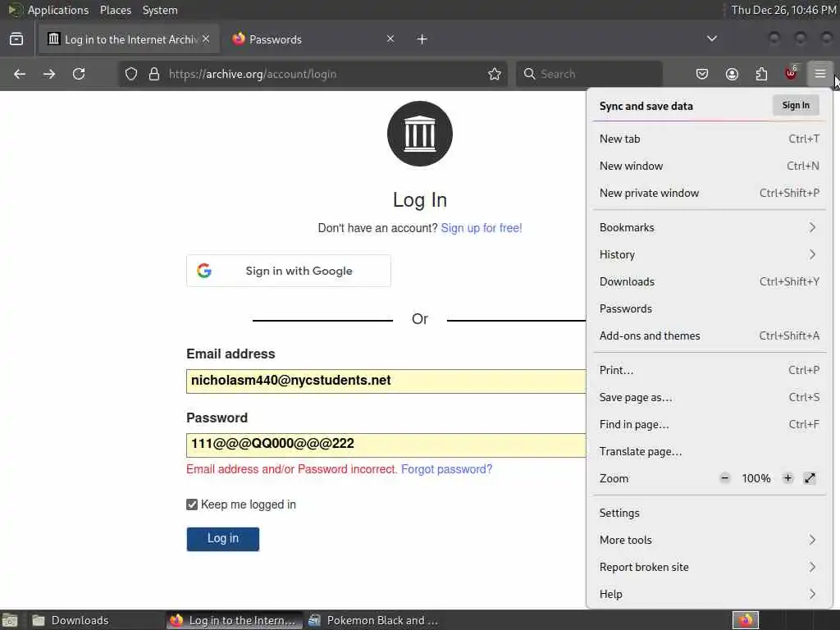Open Downloads from the menu
Image resolution: width=840 pixels, height=630 pixels.
click(710, 282)
